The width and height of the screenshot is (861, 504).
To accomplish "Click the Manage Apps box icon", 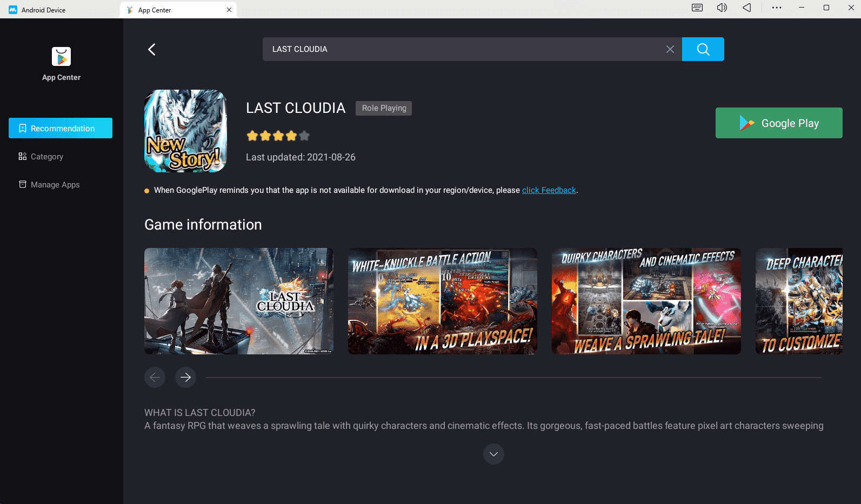I will [22, 184].
